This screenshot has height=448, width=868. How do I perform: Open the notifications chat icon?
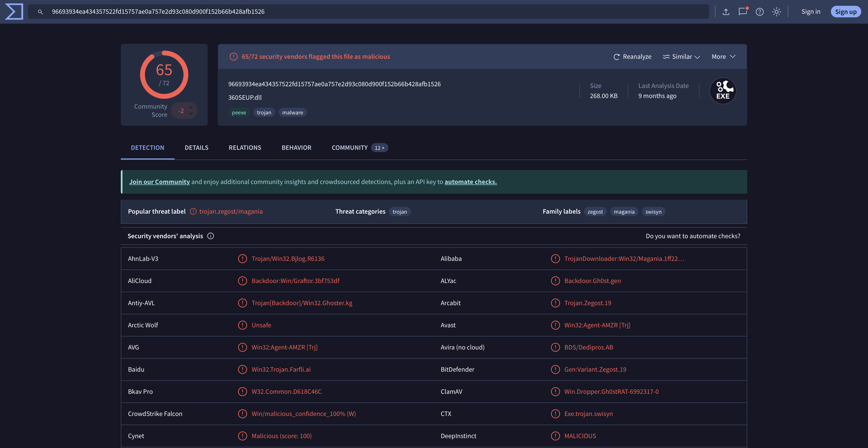point(743,12)
